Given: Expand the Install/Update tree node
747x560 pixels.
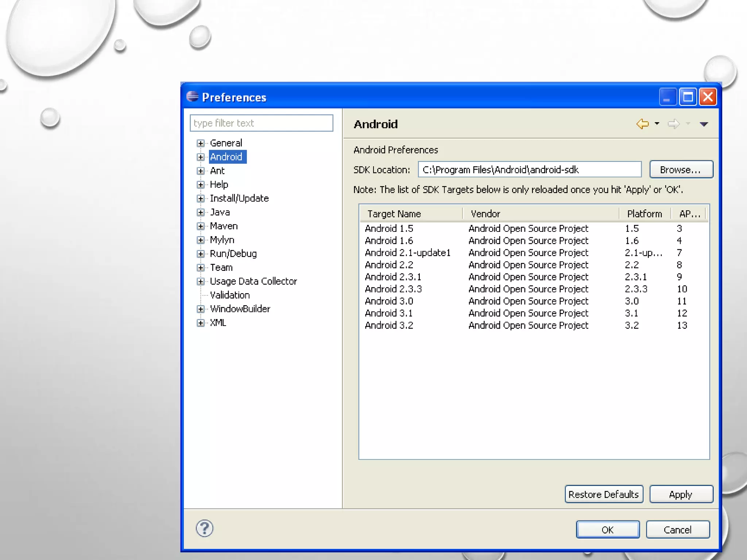Looking at the screenshot, I should [200, 199].
